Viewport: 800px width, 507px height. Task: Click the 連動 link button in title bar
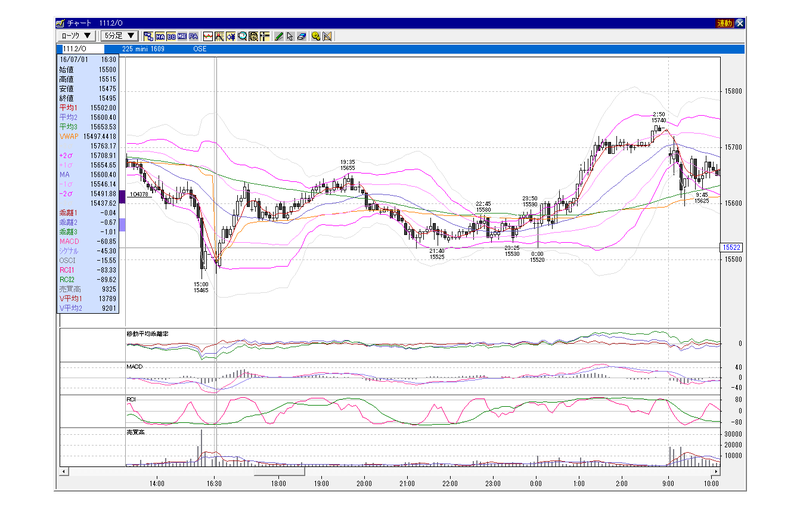[x=724, y=23]
